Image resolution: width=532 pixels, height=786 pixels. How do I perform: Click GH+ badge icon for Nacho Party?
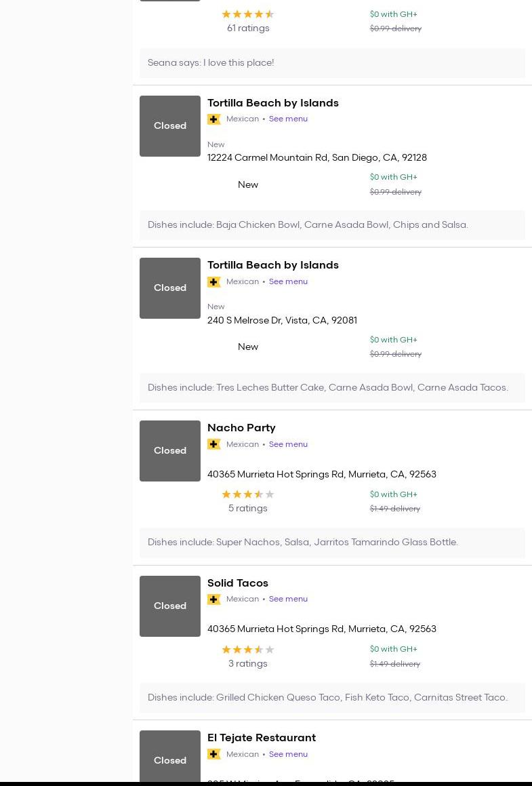214,444
